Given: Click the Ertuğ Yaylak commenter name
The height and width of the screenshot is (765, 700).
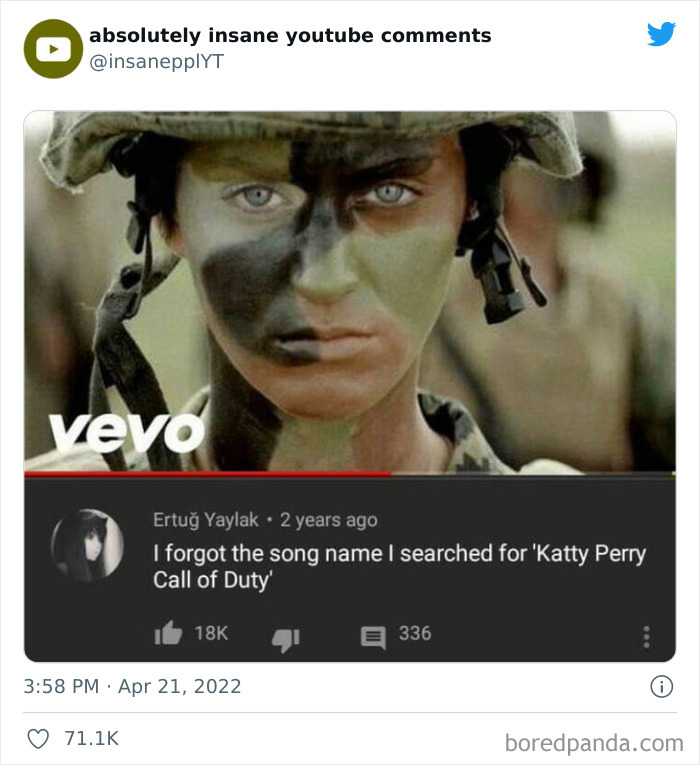Looking at the screenshot, I should coord(205,520).
